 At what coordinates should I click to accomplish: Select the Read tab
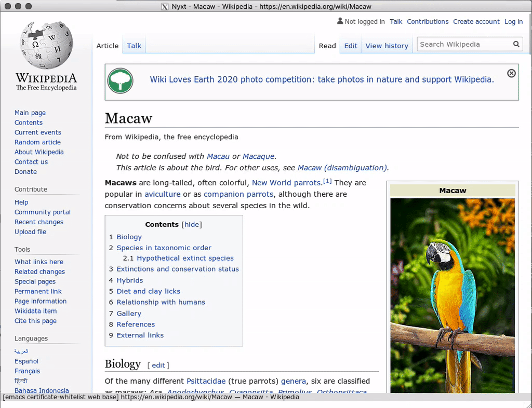point(327,46)
